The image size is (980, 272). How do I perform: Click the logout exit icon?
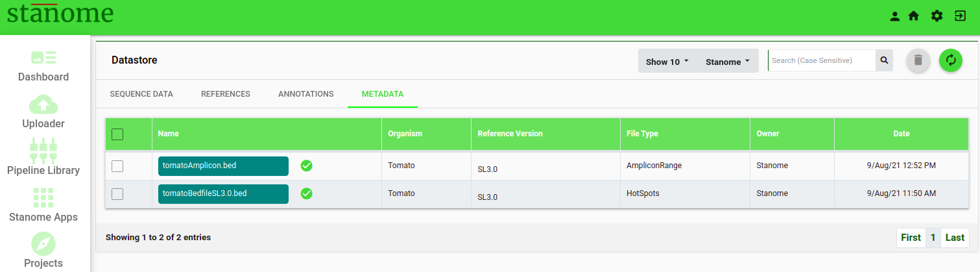[960, 16]
